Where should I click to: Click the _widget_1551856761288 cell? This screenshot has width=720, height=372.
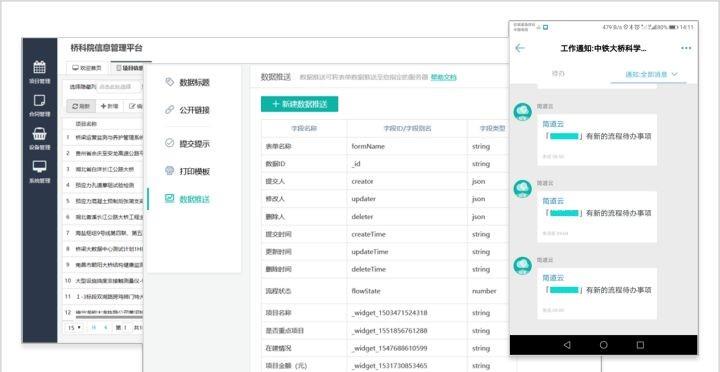click(407, 331)
